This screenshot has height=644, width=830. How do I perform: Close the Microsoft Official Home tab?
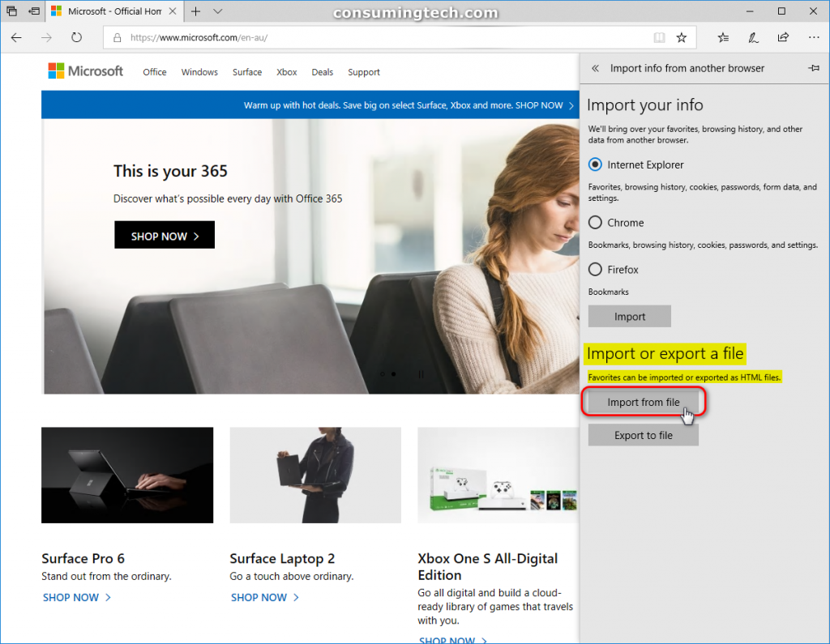173,11
